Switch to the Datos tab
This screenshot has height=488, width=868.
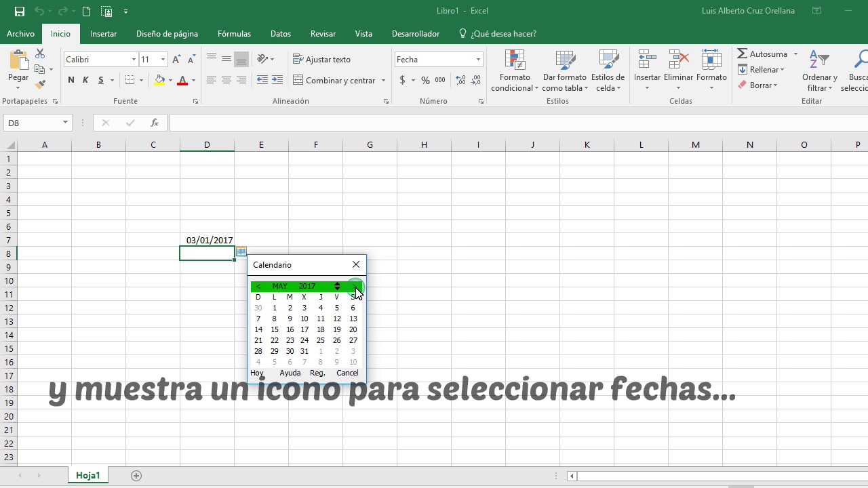[x=280, y=34]
